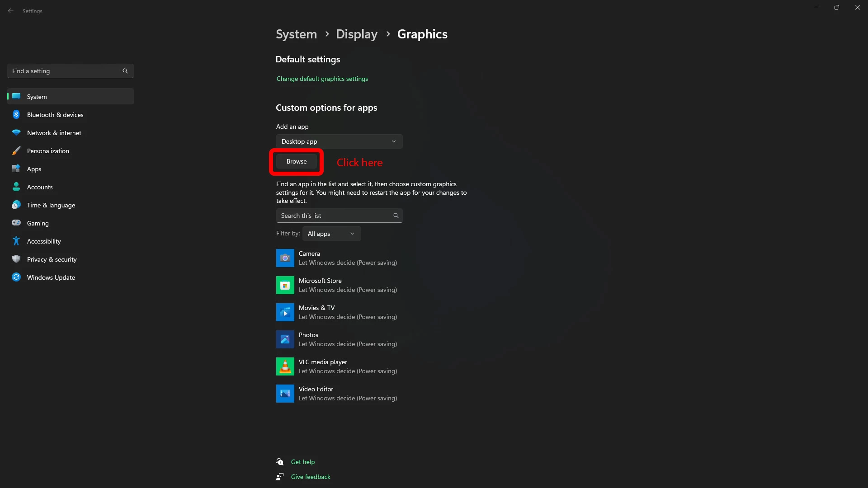This screenshot has width=868, height=488.
Task: Click the Browse button
Action: [297, 161]
